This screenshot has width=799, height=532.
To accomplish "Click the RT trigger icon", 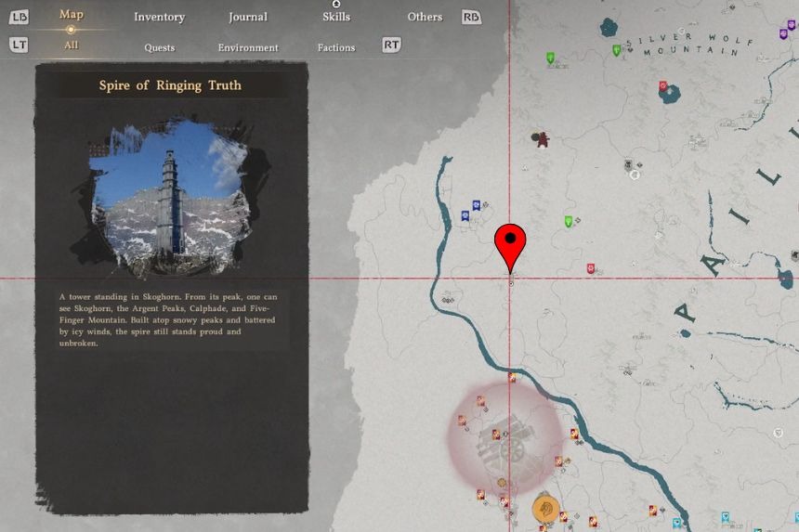I will click(x=391, y=45).
